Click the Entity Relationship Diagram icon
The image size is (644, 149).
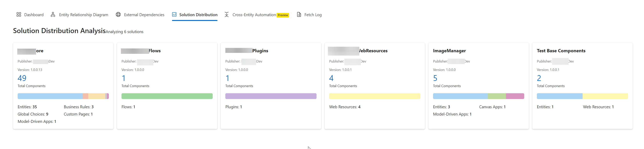(x=53, y=15)
